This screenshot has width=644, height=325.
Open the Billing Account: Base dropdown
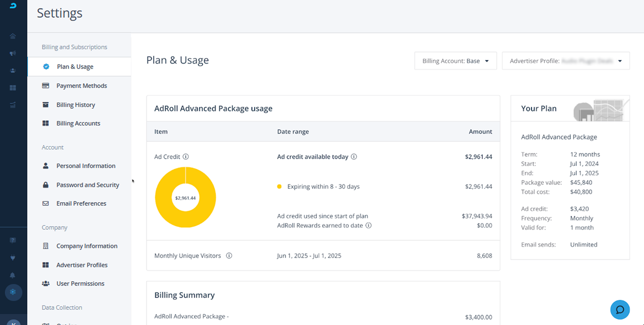point(456,61)
